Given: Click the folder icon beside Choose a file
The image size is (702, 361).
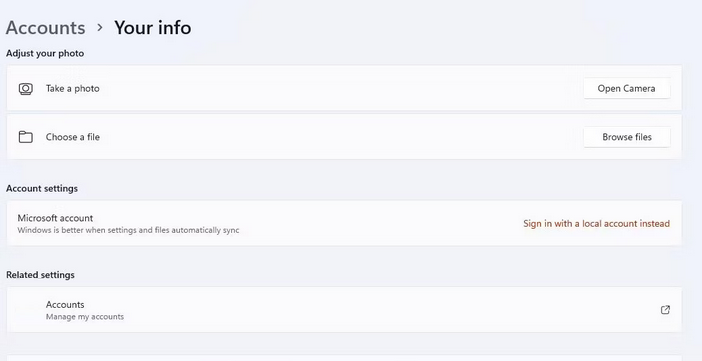Looking at the screenshot, I should click(26, 137).
